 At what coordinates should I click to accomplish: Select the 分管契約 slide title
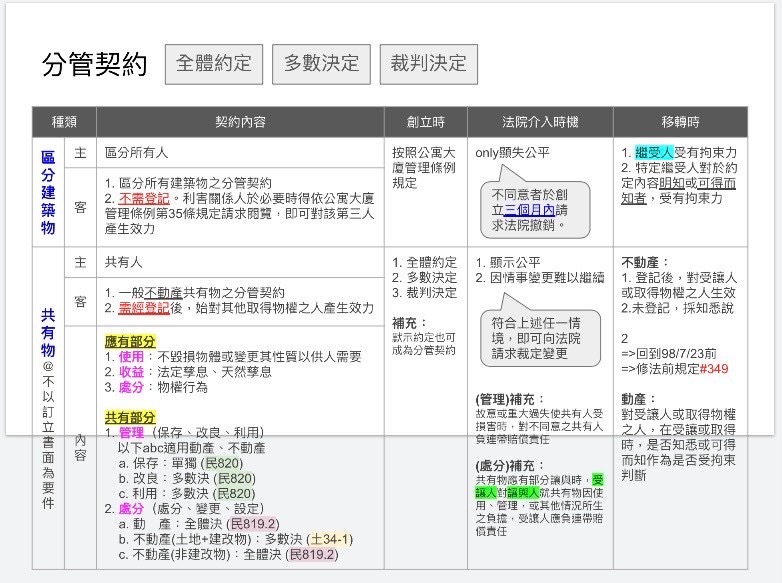[95, 64]
